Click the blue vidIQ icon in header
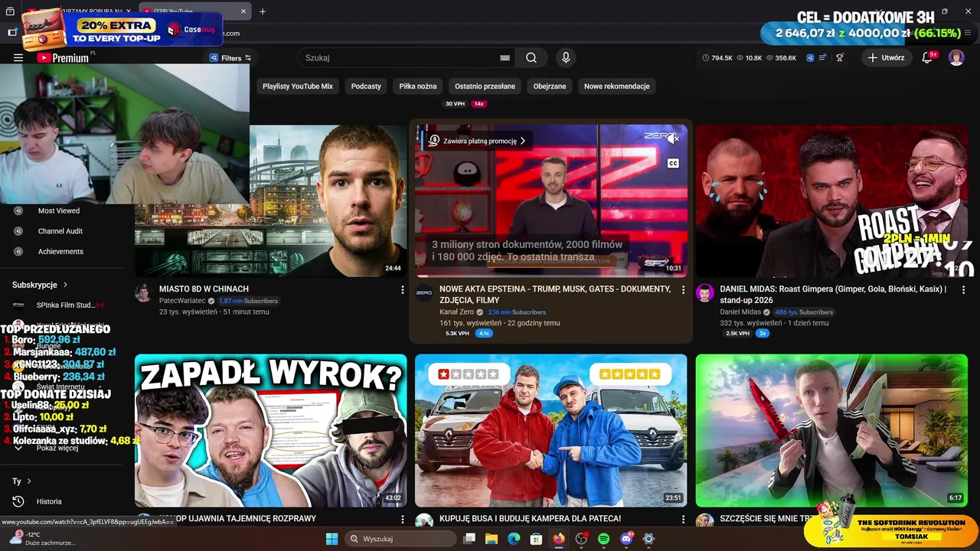Viewport: 980px width, 551px height. pos(810,57)
